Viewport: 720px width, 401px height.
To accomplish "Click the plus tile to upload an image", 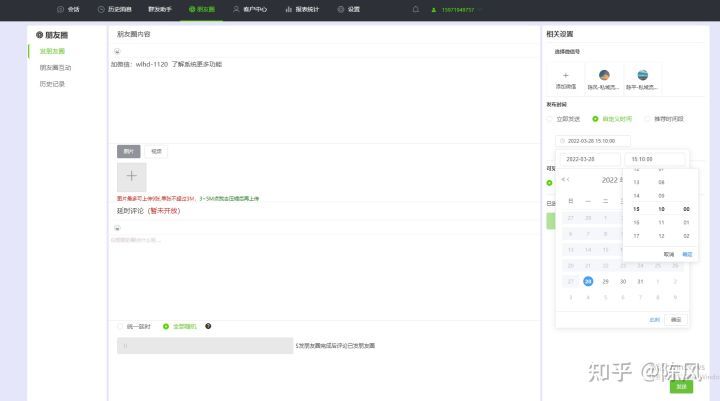I will [x=131, y=177].
